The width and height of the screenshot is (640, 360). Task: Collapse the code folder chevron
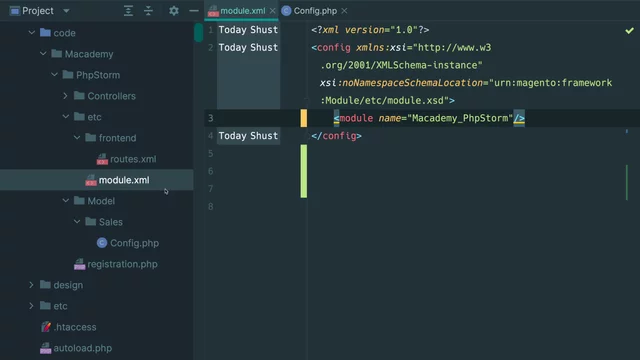pos(31,33)
